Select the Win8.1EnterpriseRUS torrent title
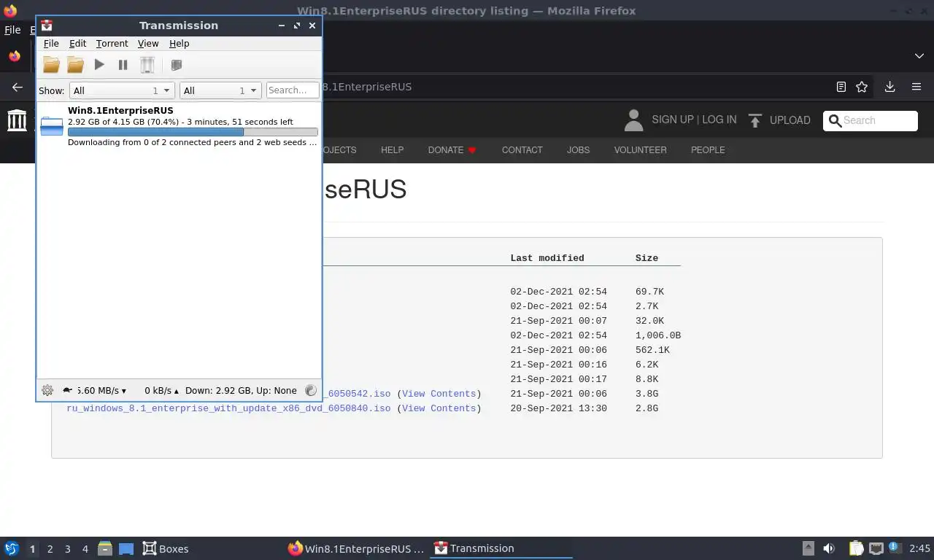Viewport: 934px width, 560px height. point(120,111)
